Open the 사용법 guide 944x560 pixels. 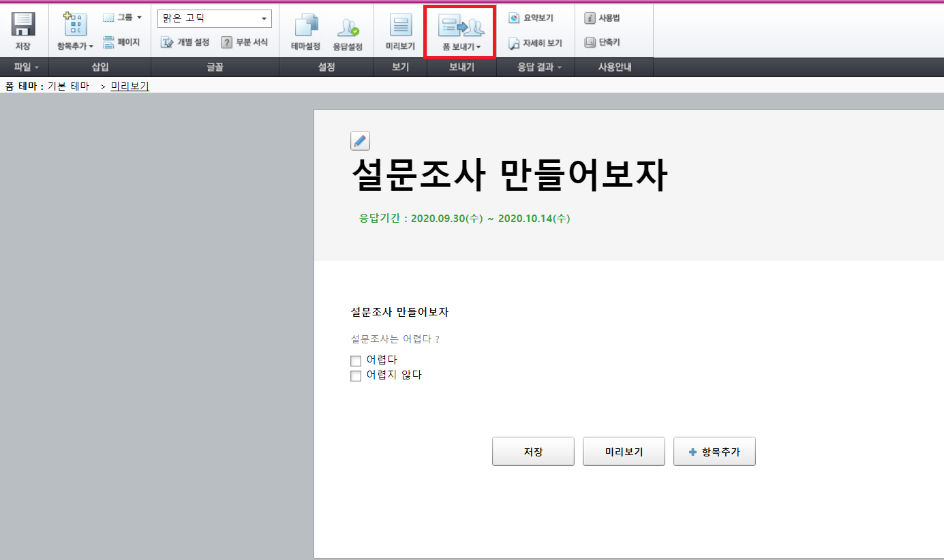coord(603,18)
